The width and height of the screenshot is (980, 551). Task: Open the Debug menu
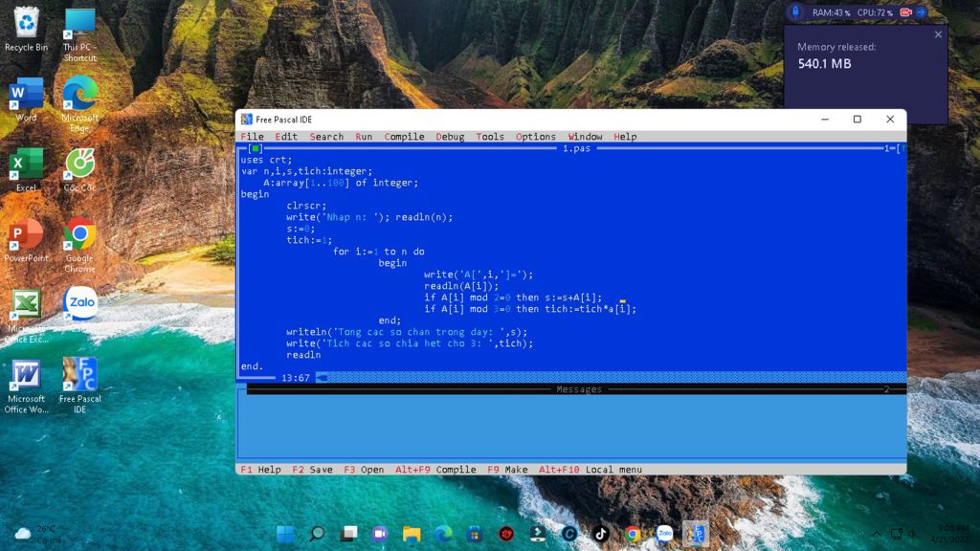click(x=450, y=137)
